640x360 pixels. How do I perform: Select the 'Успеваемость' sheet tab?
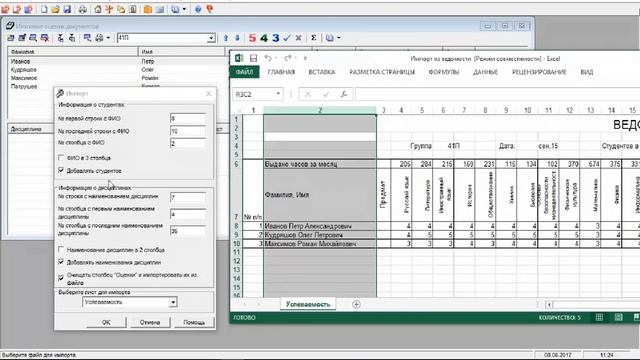pos(308,304)
